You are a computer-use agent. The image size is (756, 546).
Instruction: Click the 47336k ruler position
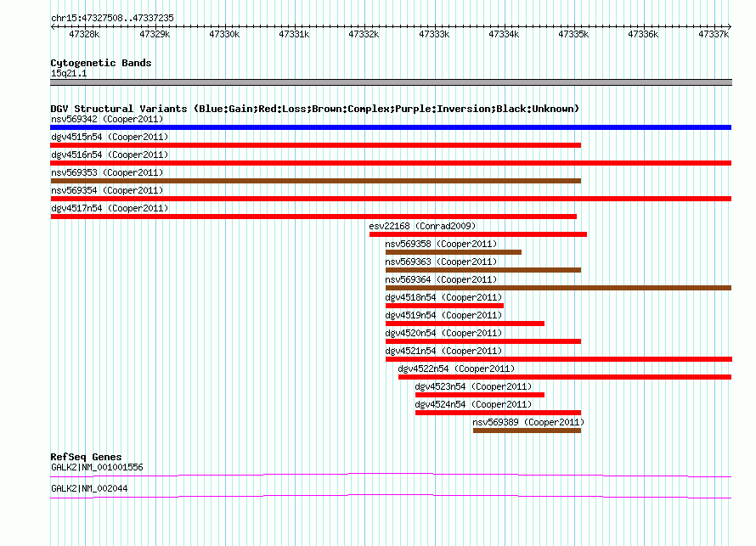point(643,34)
